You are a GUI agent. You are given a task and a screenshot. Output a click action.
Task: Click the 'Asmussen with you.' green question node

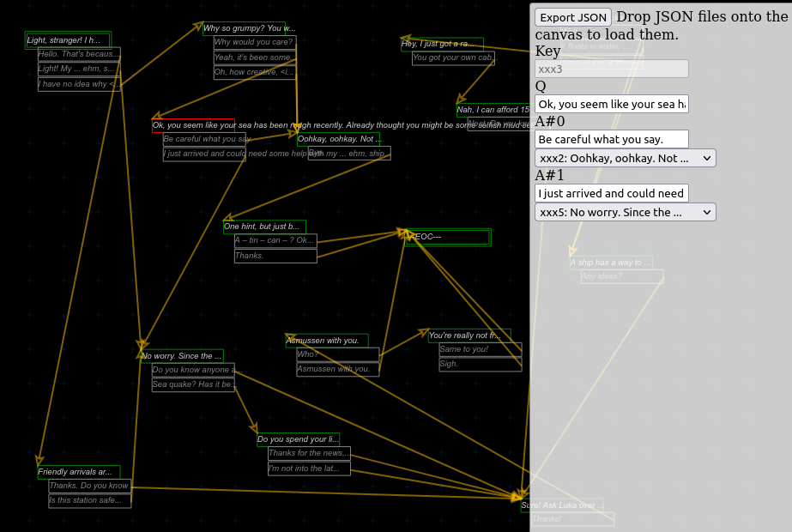[327, 341]
